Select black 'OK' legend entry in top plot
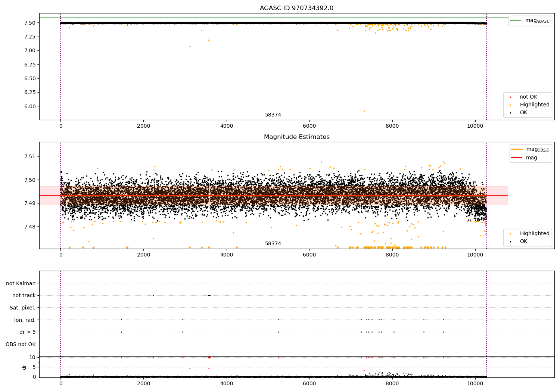This screenshot has width=560, height=392. [523, 113]
